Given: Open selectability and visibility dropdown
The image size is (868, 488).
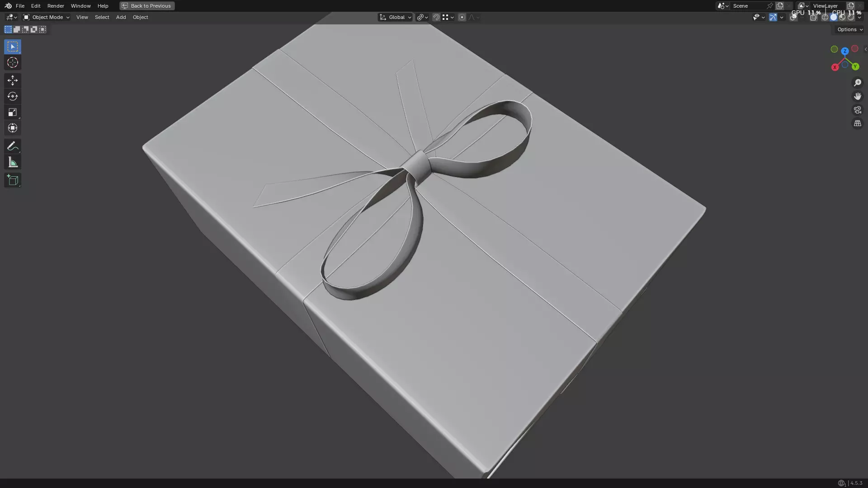Looking at the screenshot, I should pos(759,17).
